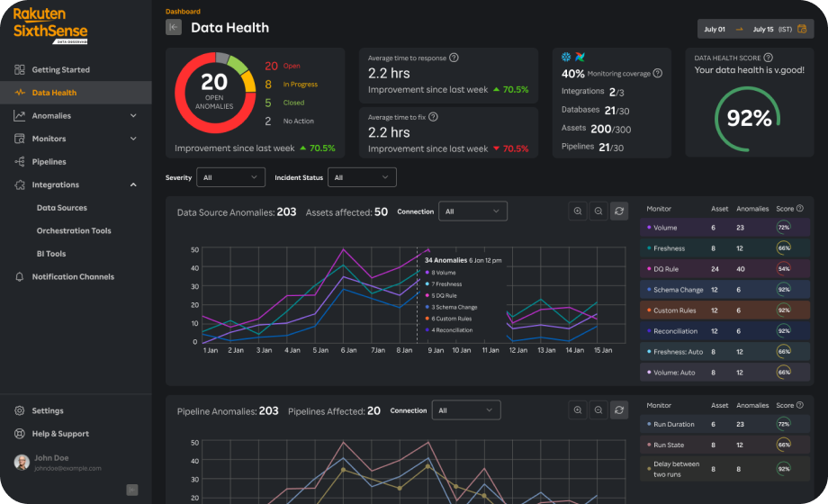
Task: Expand the Monitors sidebar chevron
Action: (133, 139)
